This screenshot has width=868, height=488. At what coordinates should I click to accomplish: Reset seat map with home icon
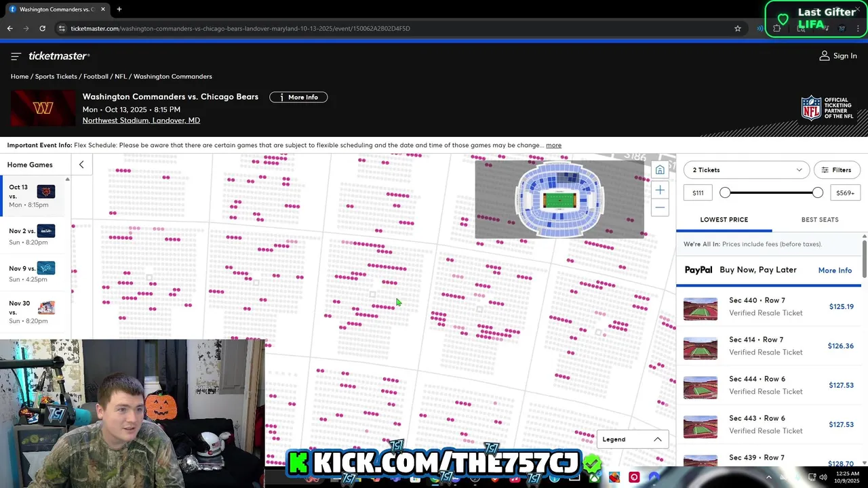tap(660, 170)
